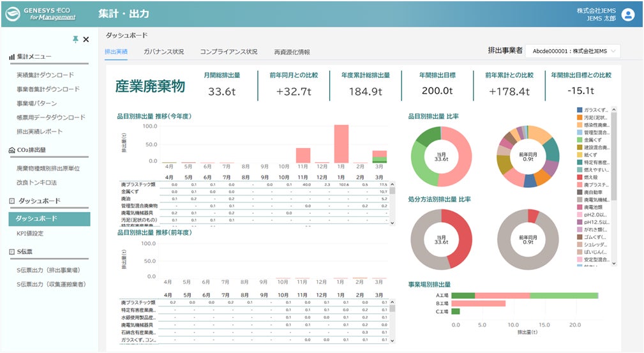Click the A工場 bar in 事業場別排出量
This screenshot has width=644, height=353.
525,296
